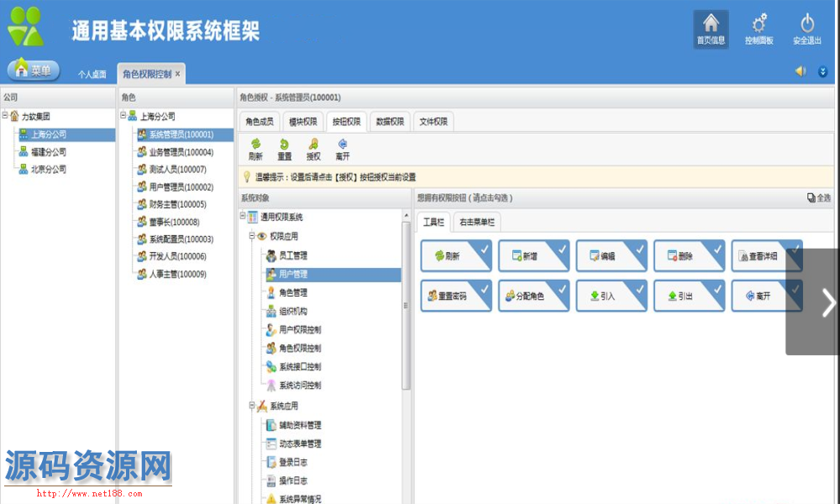The image size is (840, 504).
Task: Click 操作日志 icon in tree
Action: tap(271, 480)
